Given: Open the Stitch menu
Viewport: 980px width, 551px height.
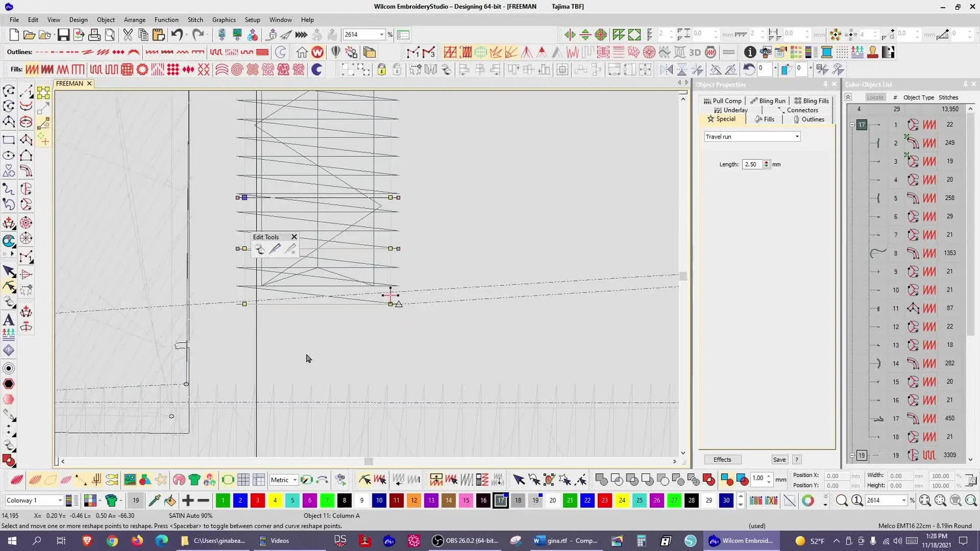Looking at the screenshot, I should tap(195, 20).
